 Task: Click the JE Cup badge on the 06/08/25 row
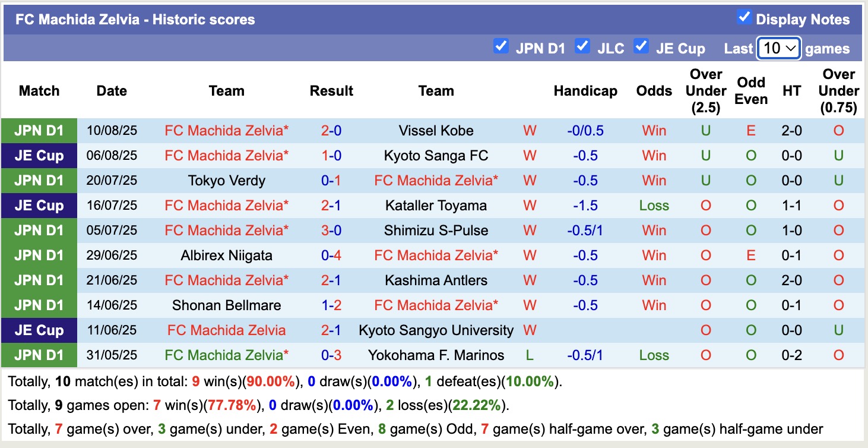39,155
